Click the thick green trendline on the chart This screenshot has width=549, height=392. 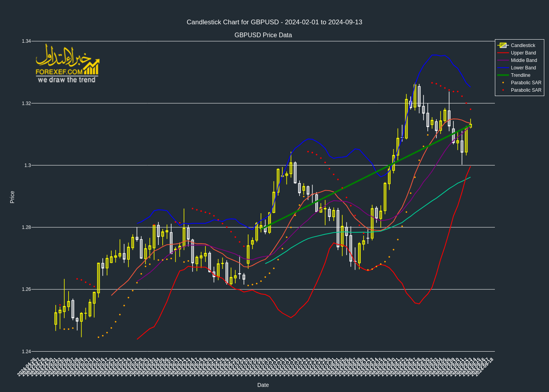(x=366, y=177)
